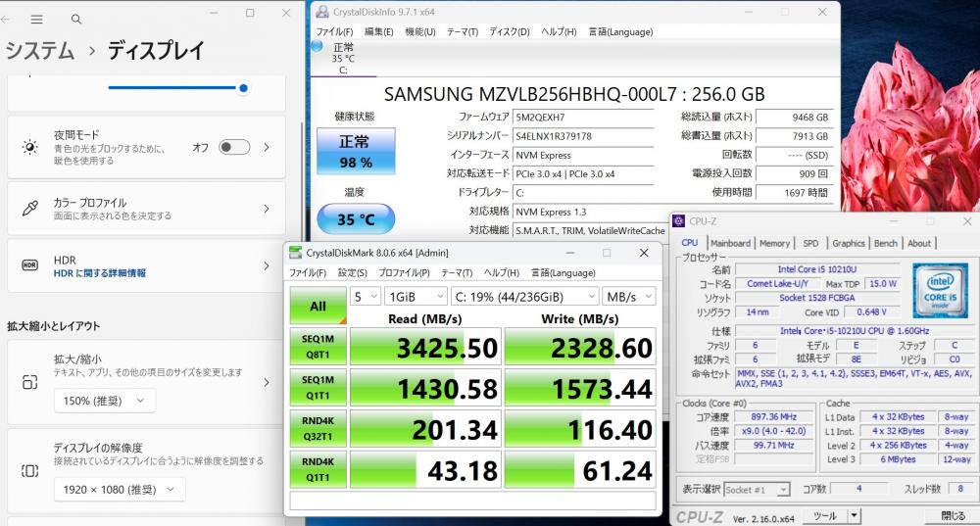Open ファイル(F) menu in CrystalDiskInfo
Image resolution: width=980 pixels, height=526 pixels.
coord(334,32)
